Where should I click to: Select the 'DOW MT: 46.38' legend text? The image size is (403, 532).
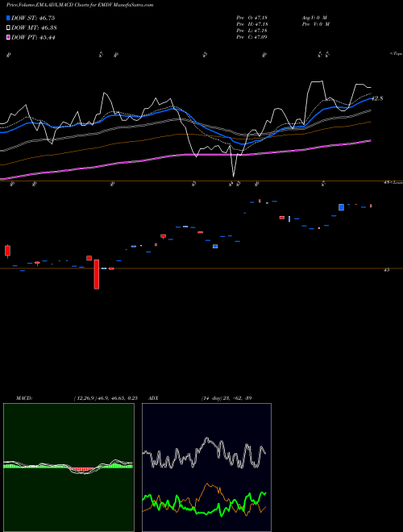[x=33, y=28]
